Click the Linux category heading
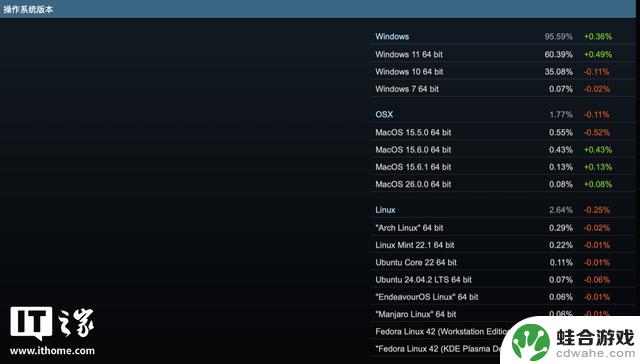Image resolution: width=640 pixels, height=364 pixels. pos(385,210)
